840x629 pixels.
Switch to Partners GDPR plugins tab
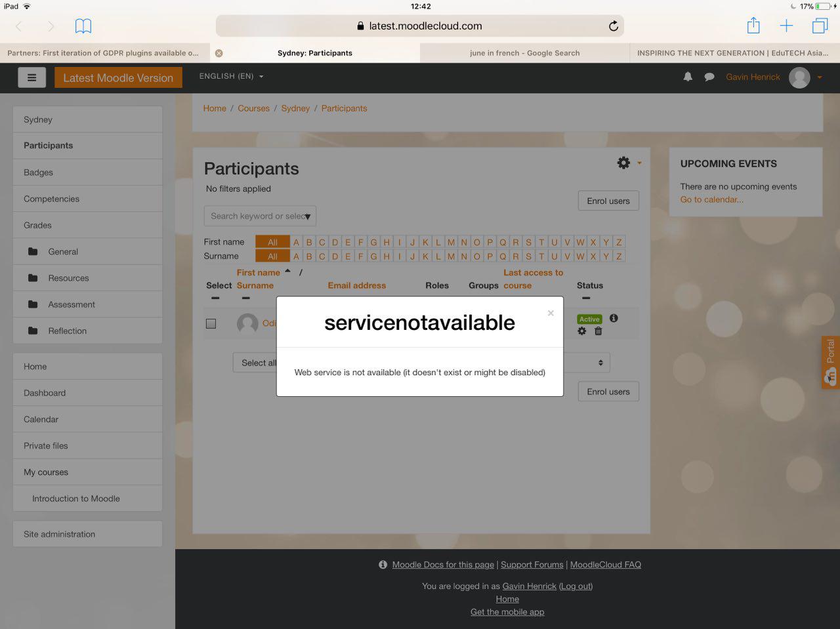[x=105, y=53]
